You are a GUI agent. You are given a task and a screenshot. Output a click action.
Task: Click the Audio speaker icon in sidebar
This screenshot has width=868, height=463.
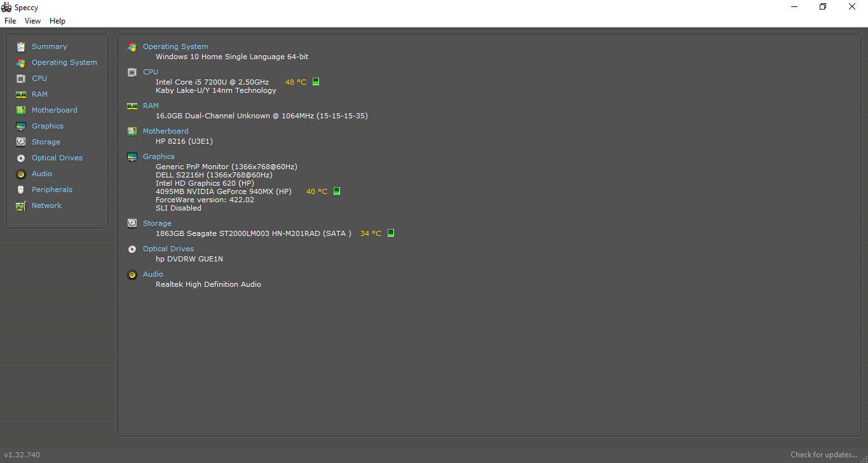(21, 174)
